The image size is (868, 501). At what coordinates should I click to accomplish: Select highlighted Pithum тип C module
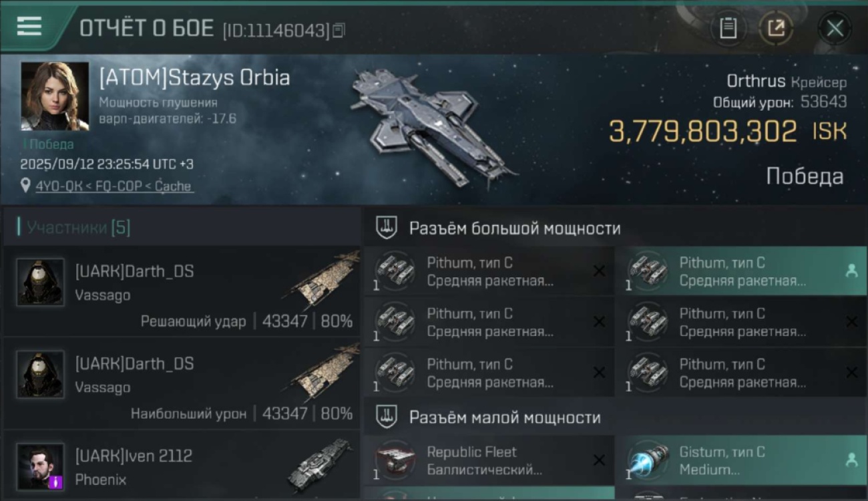(740, 271)
